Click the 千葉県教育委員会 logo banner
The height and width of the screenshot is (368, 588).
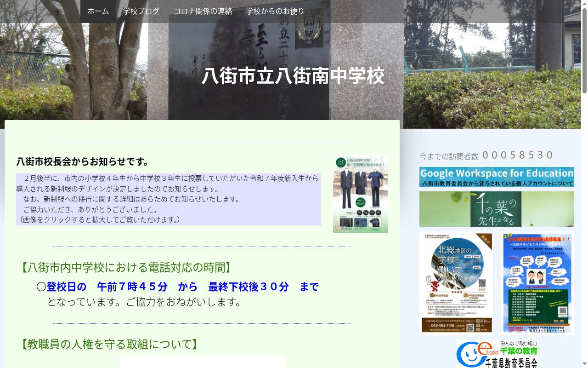497,354
